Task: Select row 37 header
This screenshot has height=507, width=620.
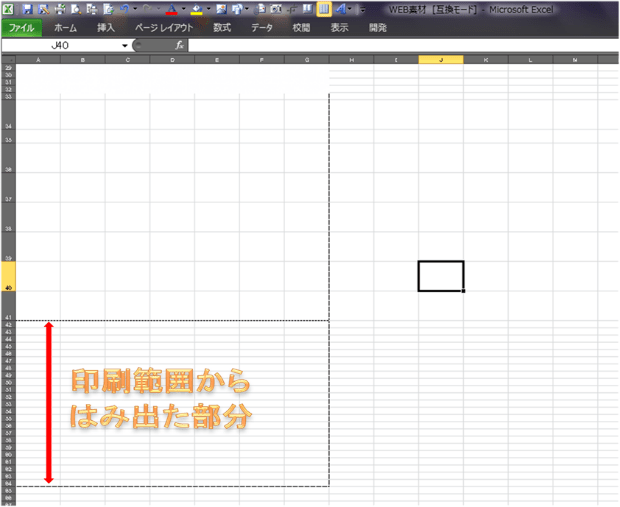Action: (8, 188)
